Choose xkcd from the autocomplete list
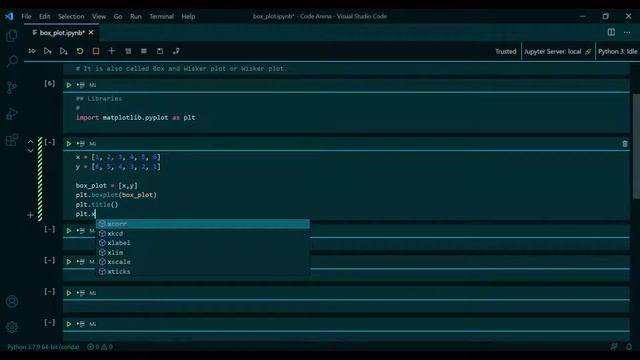 coord(202,233)
